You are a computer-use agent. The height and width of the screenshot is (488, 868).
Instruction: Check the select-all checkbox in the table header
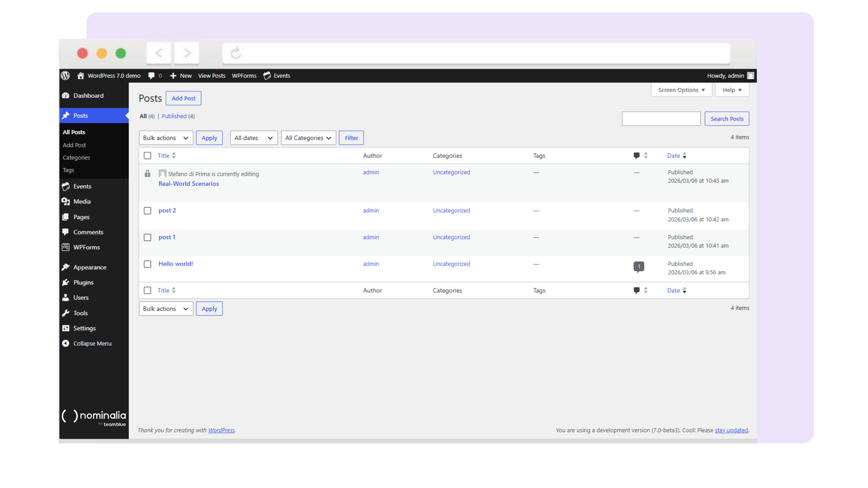(147, 155)
